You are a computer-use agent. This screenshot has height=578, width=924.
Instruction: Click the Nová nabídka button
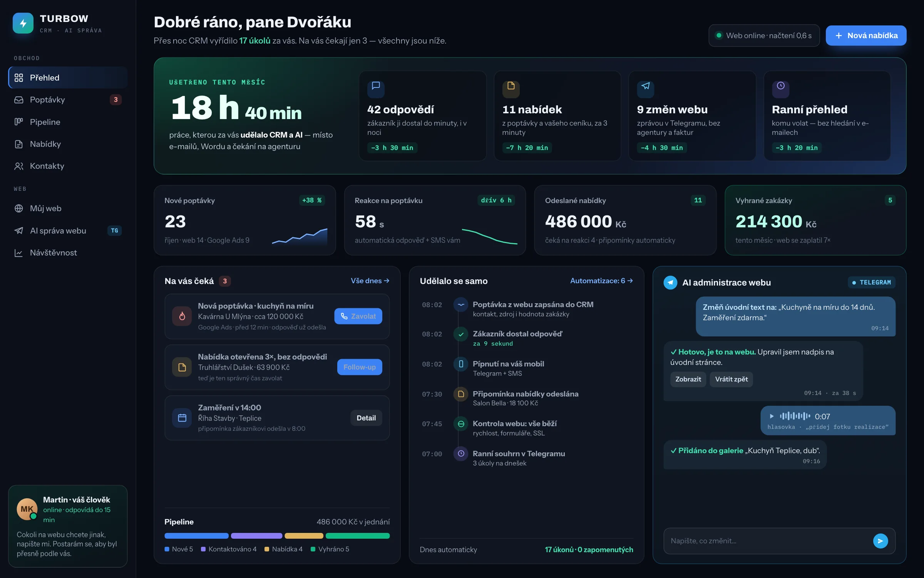pyautogui.click(x=866, y=35)
